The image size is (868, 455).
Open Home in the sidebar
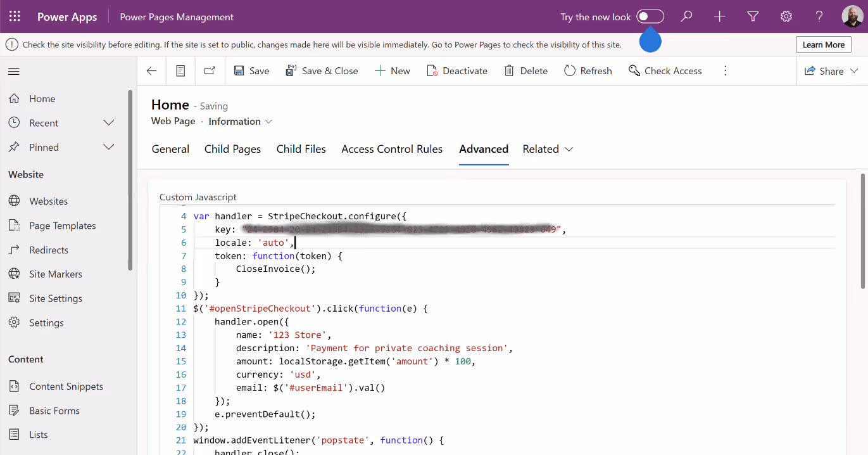(42, 98)
